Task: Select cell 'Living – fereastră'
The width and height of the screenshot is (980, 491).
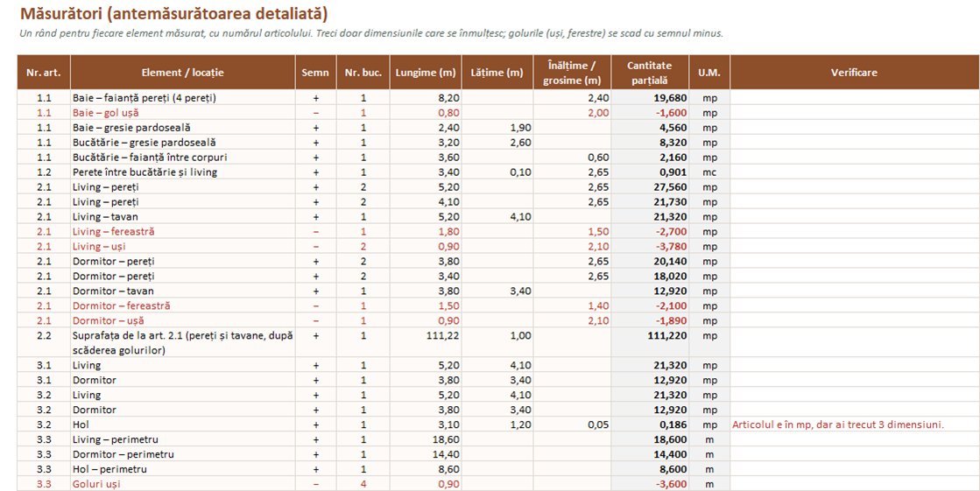Action: point(182,232)
